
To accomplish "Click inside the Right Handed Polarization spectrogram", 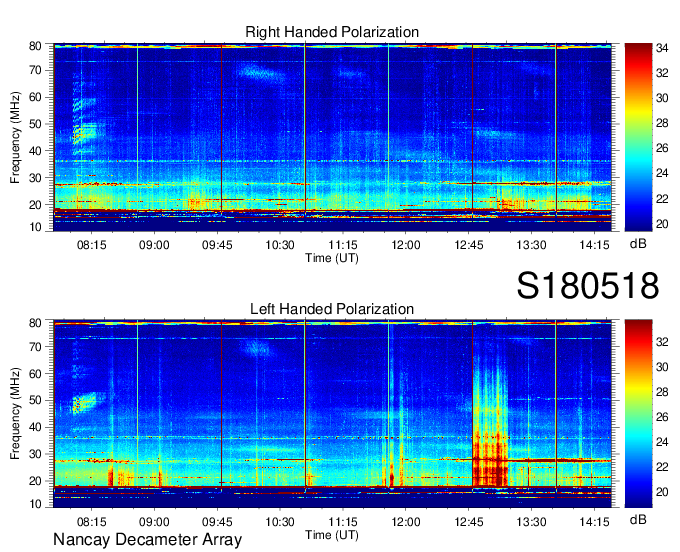I will tap(332, 137).
